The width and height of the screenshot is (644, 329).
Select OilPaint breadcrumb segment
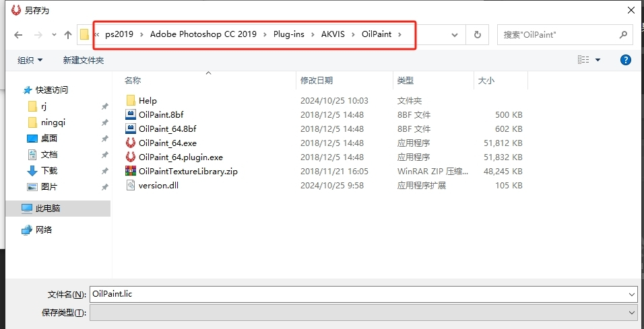click(377, 34)
